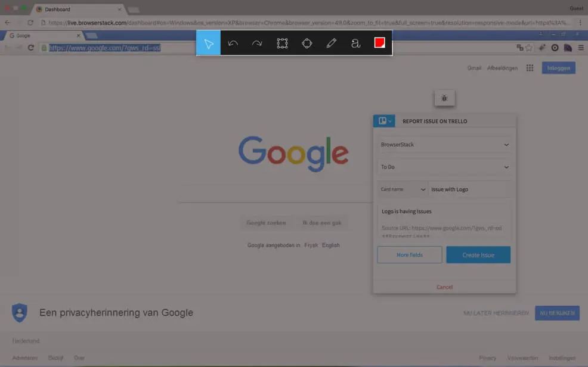Select the inner Google tab

[x=42, y=36]
